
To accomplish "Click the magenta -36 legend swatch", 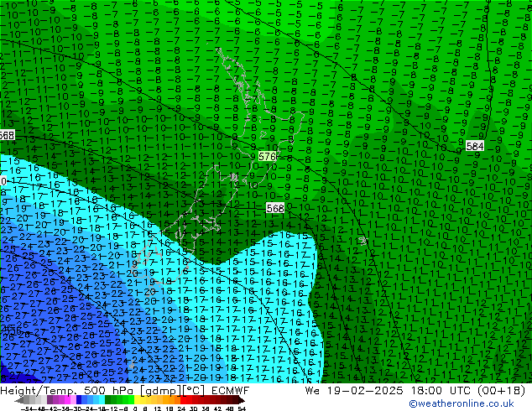I will (67, 399).
